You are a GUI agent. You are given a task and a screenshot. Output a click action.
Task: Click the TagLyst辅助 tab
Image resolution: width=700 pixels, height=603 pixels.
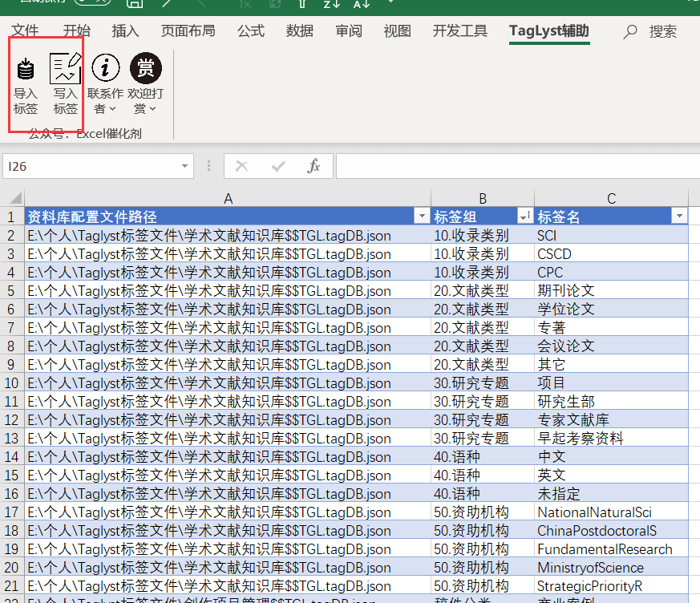pos(549,30)
